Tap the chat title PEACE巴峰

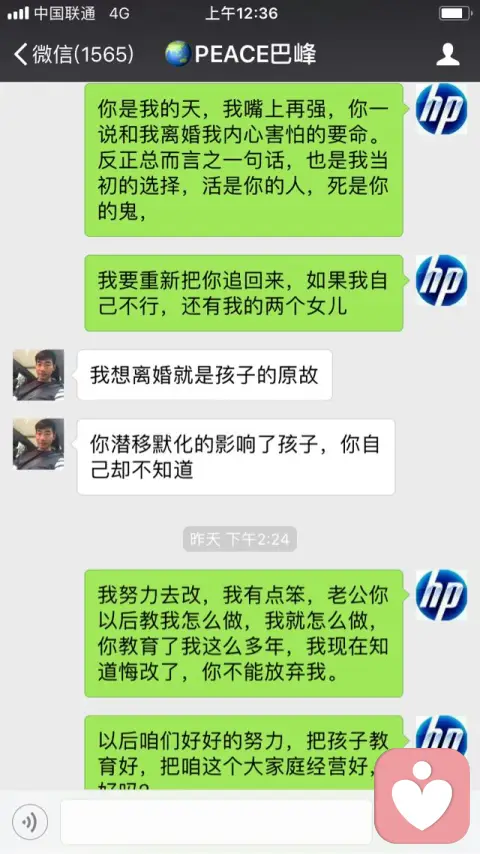tap(240, 54)
